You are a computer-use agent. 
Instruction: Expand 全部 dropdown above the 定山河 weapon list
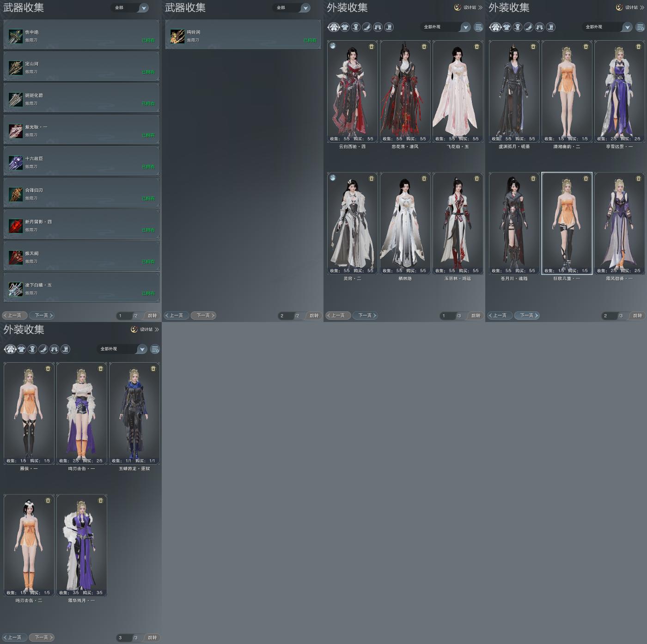pos(130,8)
